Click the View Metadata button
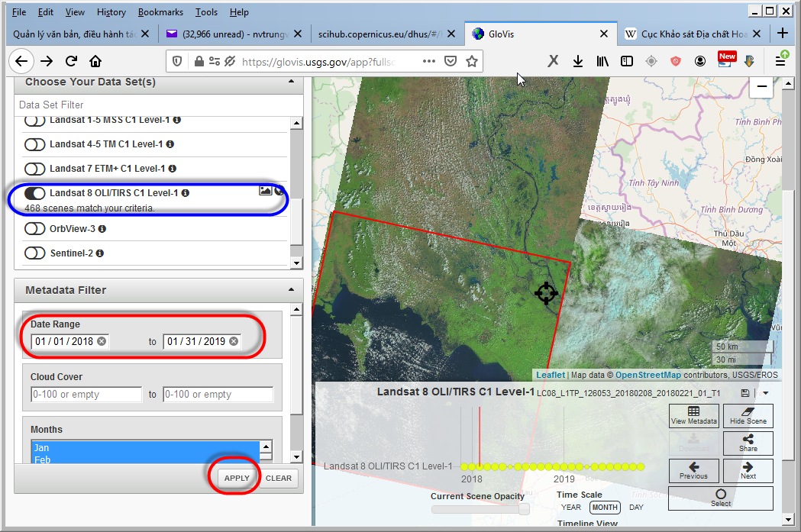 point(694,415)
